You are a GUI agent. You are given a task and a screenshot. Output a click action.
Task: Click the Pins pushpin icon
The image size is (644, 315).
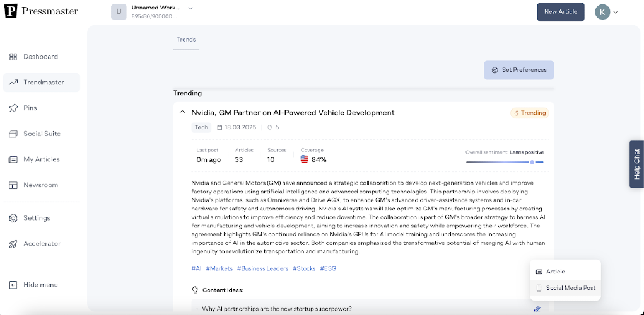13,108
